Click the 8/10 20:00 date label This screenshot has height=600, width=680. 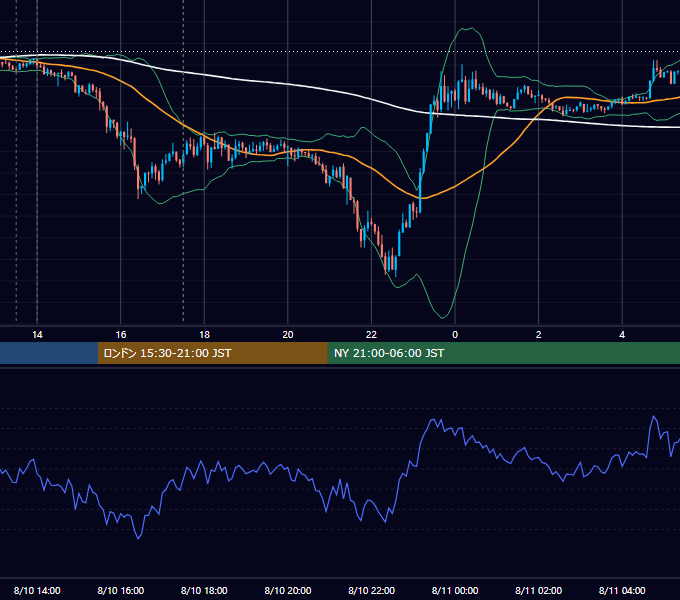pos(288,590)
